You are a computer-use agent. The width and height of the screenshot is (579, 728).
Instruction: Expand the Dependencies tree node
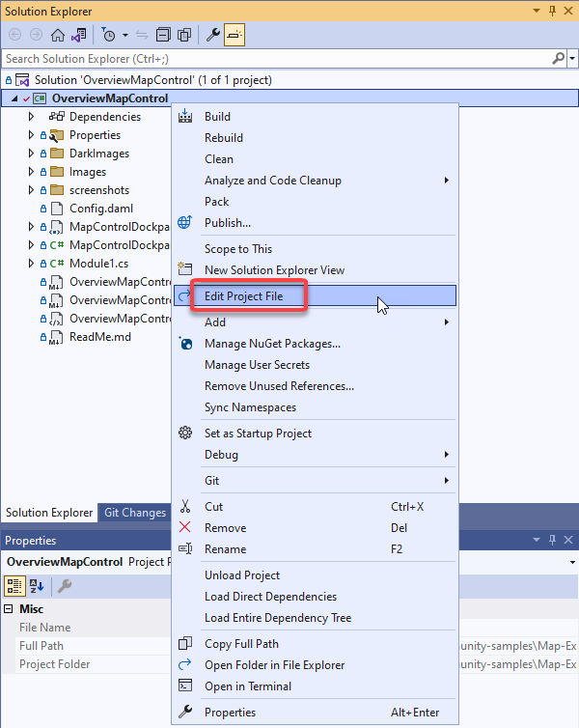coord(31,117)
